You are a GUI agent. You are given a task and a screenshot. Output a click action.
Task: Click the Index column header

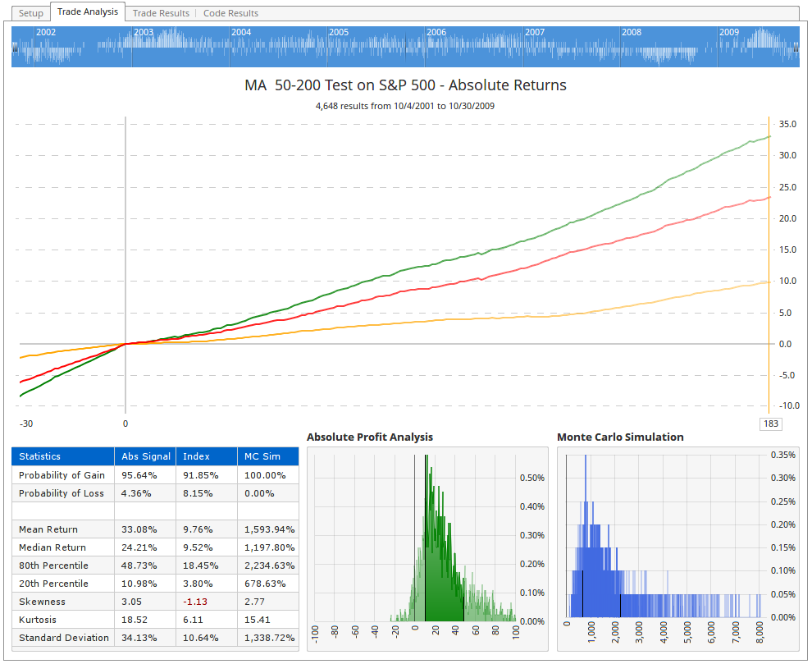(196, 456)
